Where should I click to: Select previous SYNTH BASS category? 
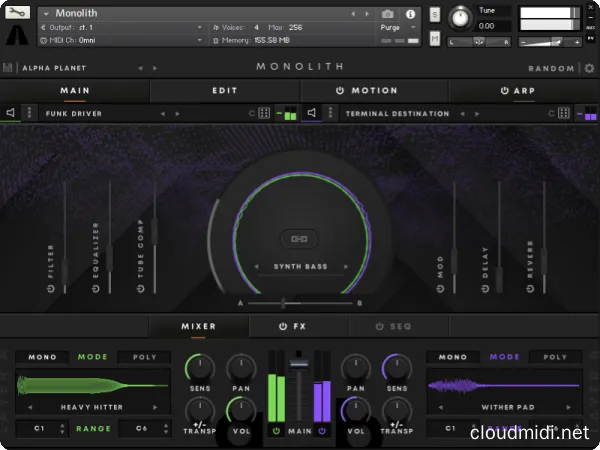(256, 267)
